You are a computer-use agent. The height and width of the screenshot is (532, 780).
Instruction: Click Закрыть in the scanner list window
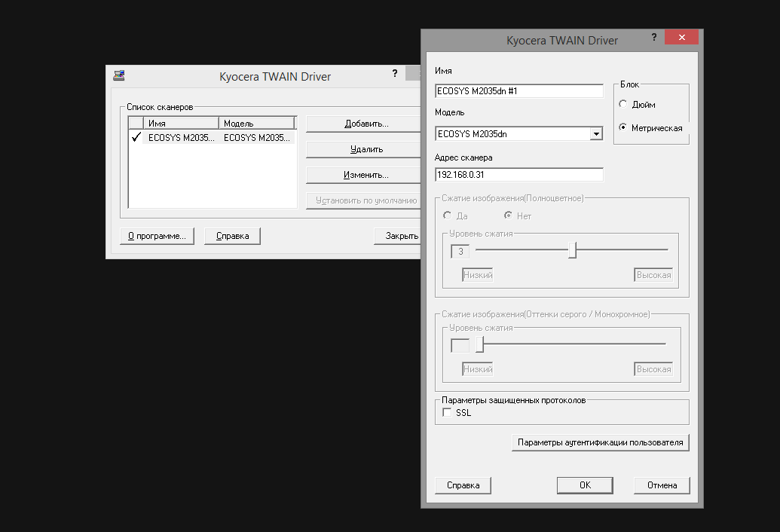pos(397,236)
